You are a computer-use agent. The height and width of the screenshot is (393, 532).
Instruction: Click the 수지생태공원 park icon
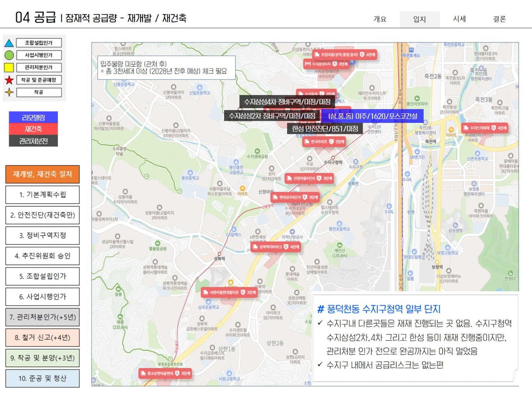pos(257,151)
